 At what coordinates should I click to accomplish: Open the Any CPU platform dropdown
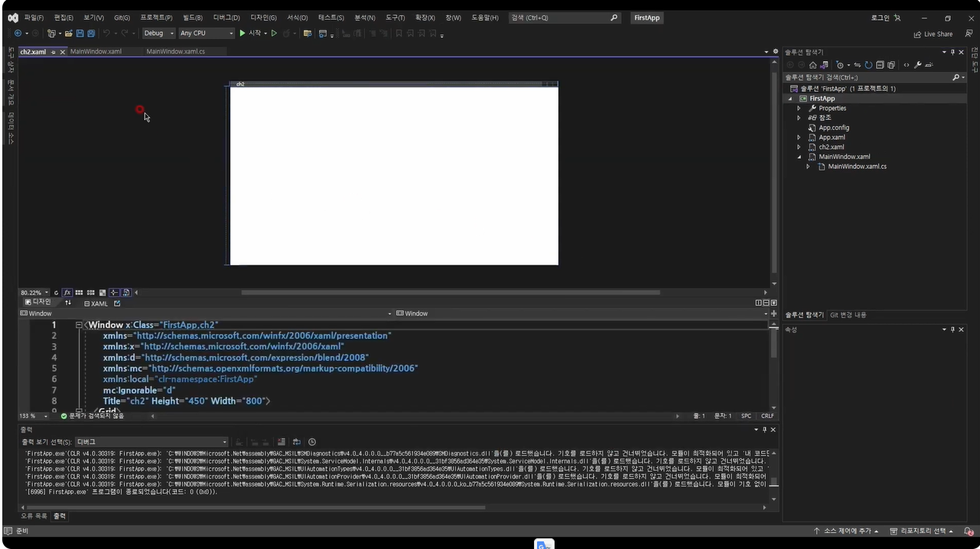(207, 34)
